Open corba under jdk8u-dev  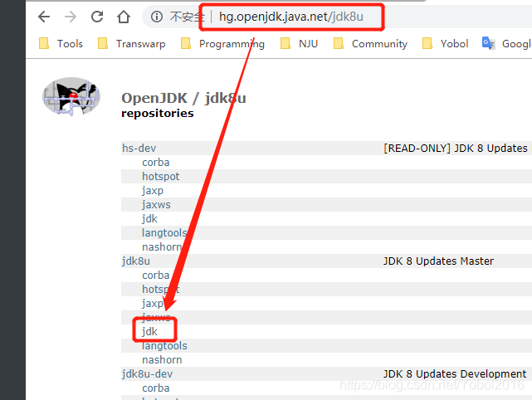156,388
